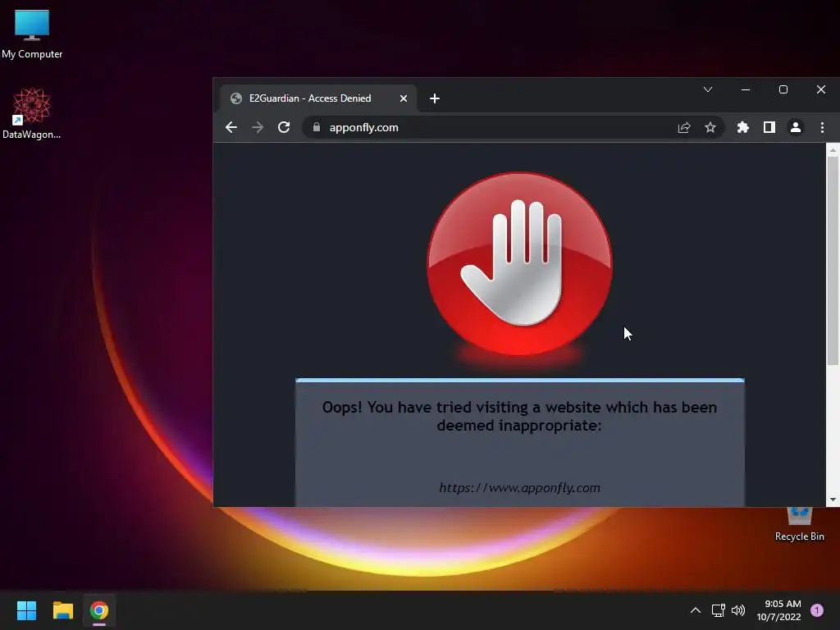Minimize the Chrome window
Image resolution: width=840 pixels, height=630 pixels.
pyautogui.click(x=745, y=89)
